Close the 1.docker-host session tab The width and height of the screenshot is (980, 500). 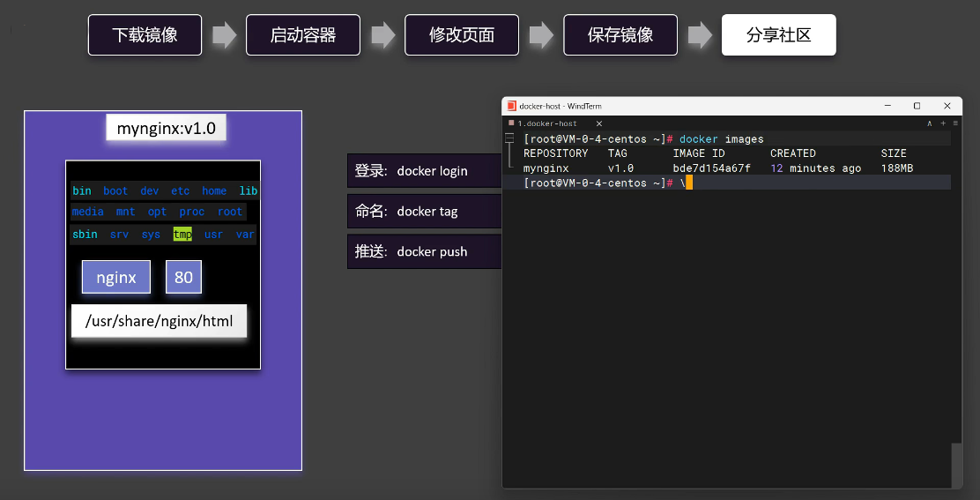click(599, 123)
